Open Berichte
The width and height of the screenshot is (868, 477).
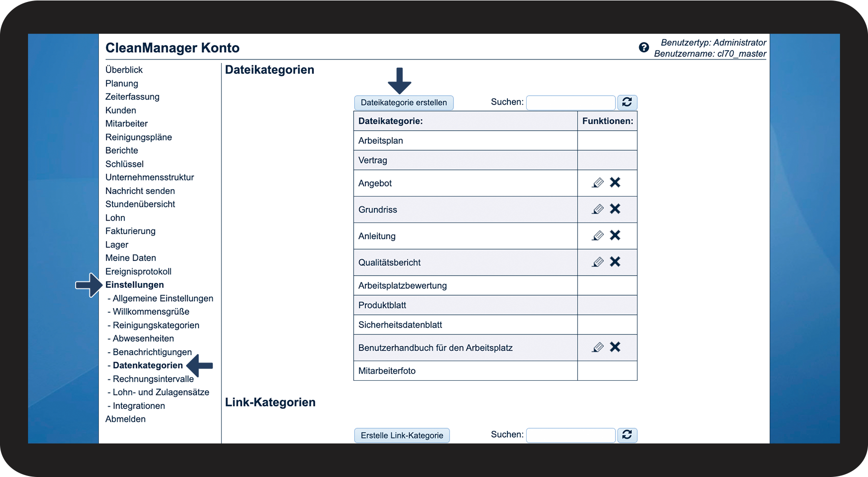point(122,150)
